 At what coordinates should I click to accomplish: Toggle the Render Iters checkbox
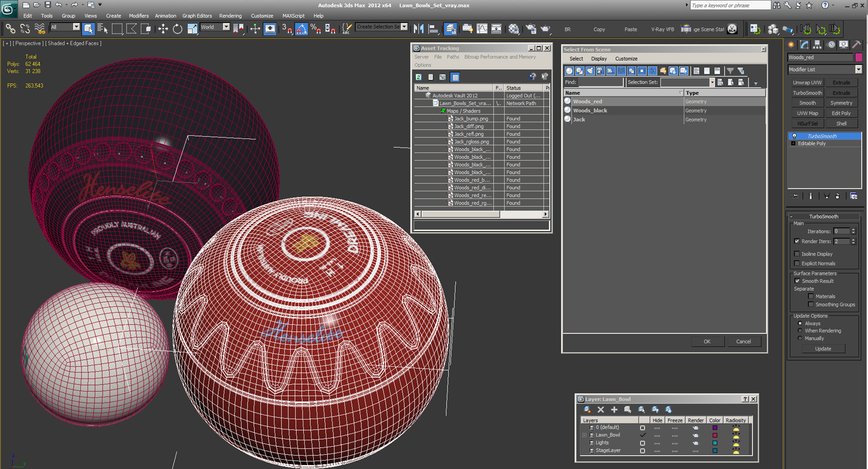(x=796, y=241)
